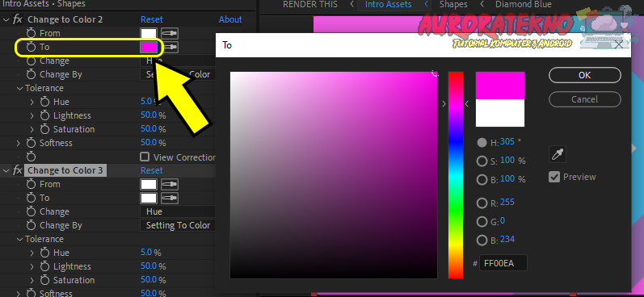Image resolution: width=644 pixels, height=297 pixels.
Task: Toggle Saturation stopwatch in Change to Color 2
Action: [45, 129]
